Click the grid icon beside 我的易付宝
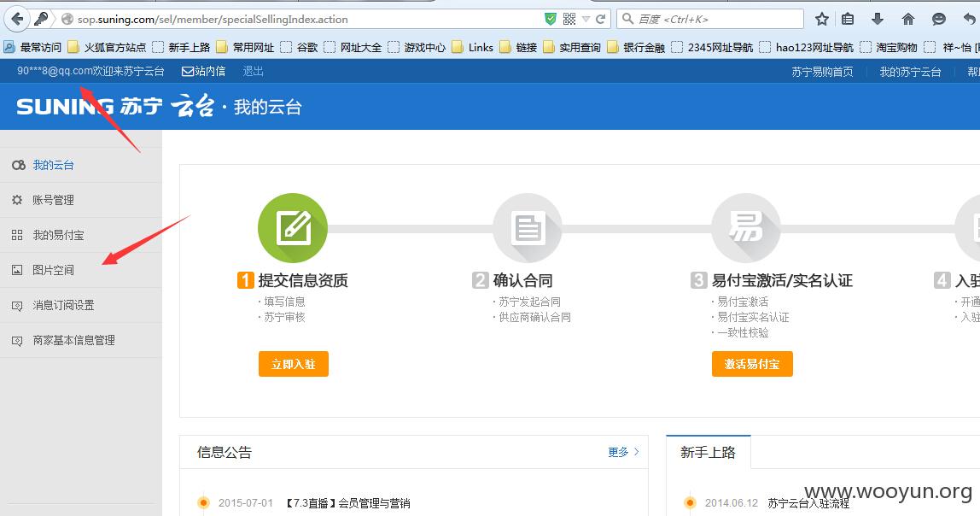 (x=17, y=235)
